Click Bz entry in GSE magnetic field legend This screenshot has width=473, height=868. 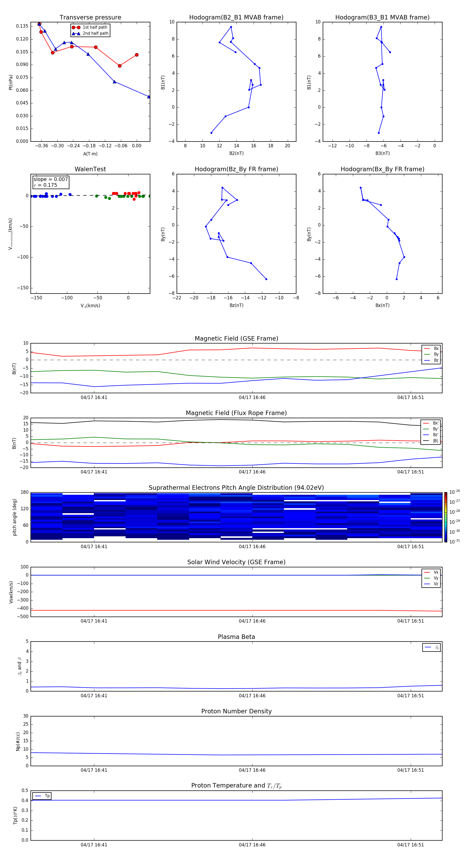431,360
